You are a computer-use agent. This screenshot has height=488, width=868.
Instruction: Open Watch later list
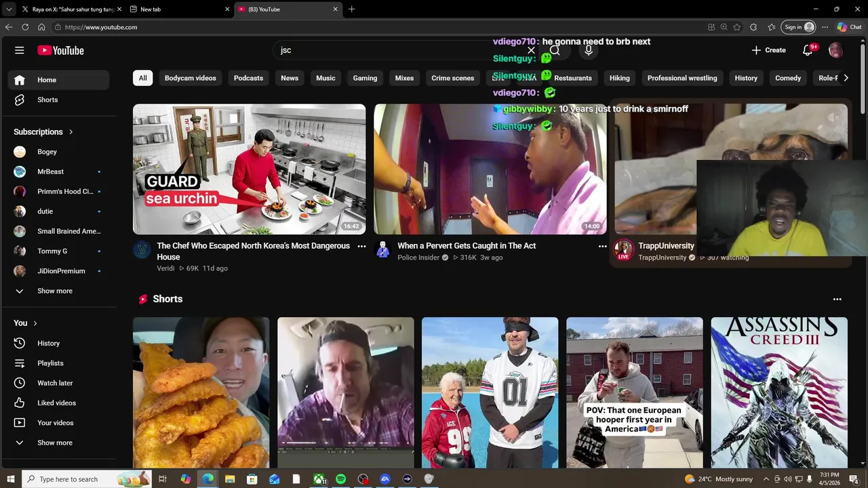click(x=58, y=383)
